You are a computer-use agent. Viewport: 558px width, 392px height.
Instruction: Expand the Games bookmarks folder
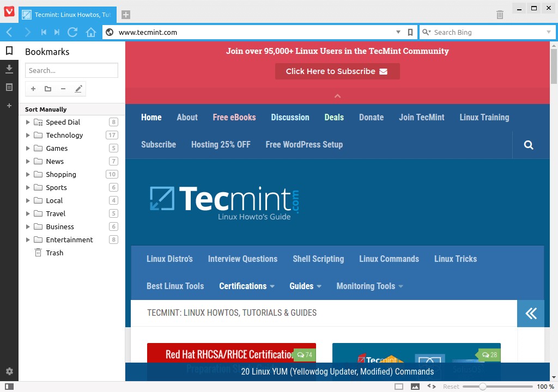(28, 148)
